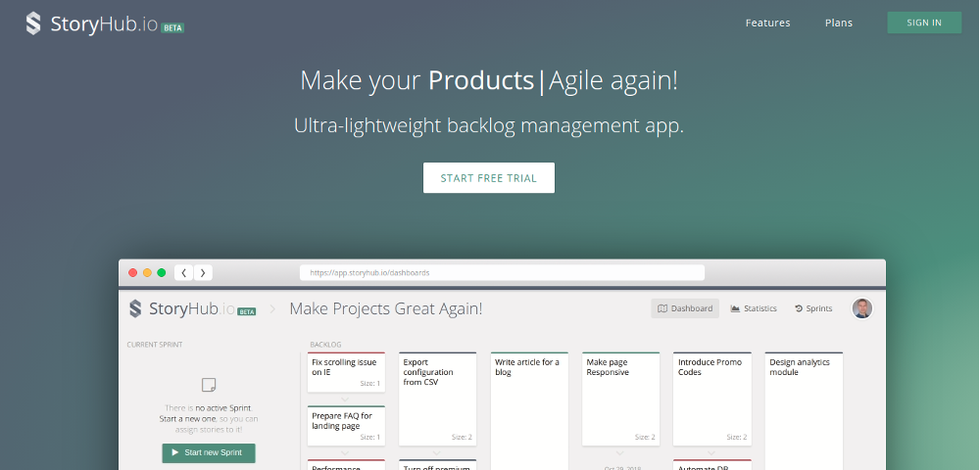Click the empty sprint sticky-note icon

[209, 385]
